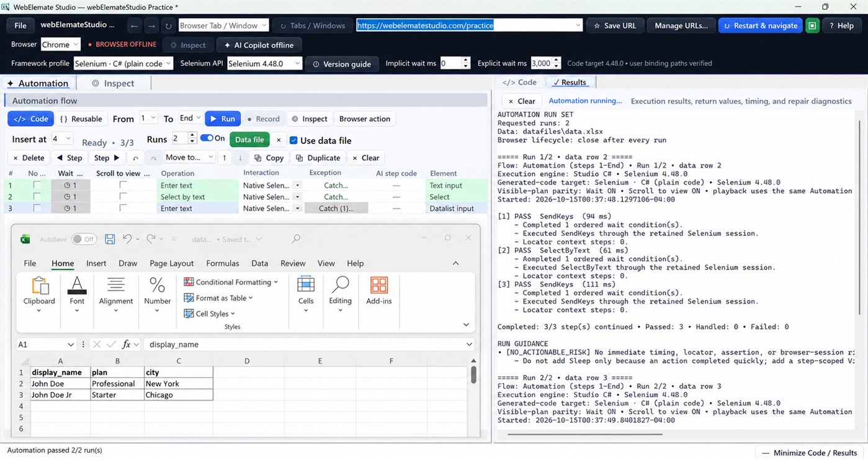This screenshot has height=460, width=868.
Task: Click the green Data file button
Action: tap(249, 140)
